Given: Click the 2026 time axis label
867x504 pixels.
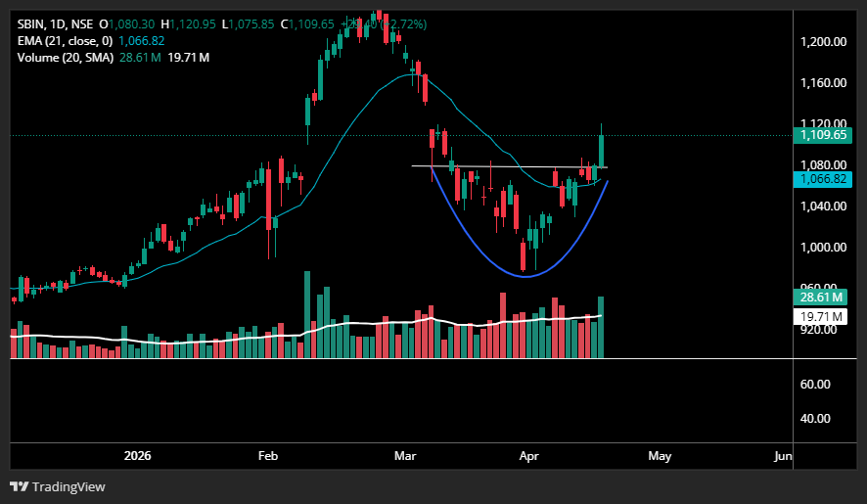Looking at the screenshot, I should coord(137,456).
